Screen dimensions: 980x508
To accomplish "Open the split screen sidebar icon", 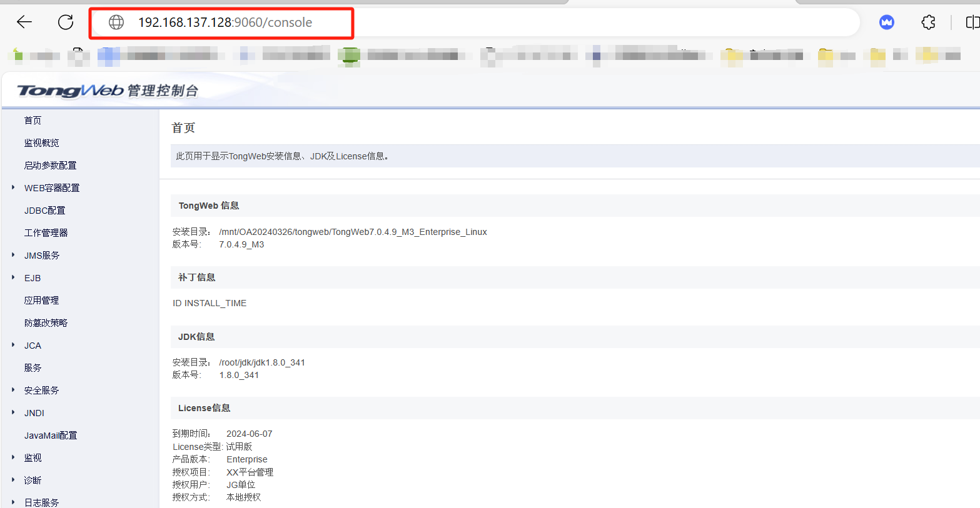I will click(x=972, y=22).
